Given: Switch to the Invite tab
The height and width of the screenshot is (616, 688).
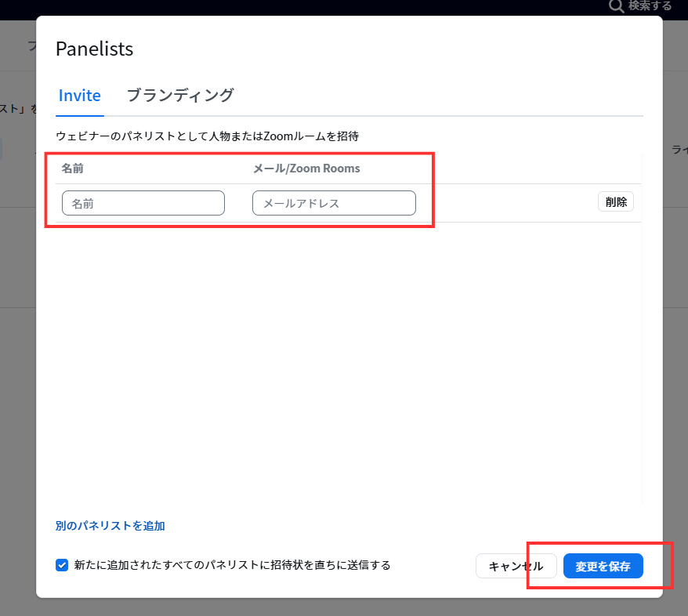Looking at the screenshot, I should [79, 96].
